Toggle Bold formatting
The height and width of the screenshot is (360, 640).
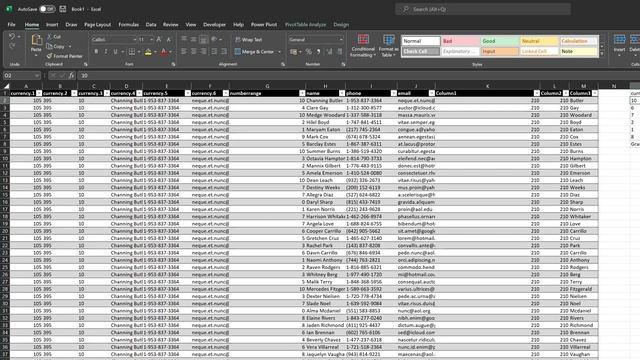[96, 52]
